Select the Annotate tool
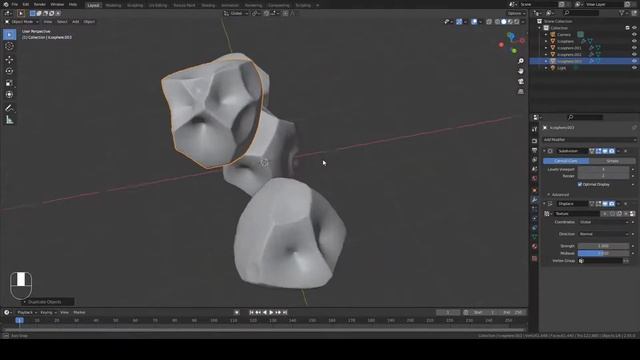640x360 pixels. coord(9,108)
